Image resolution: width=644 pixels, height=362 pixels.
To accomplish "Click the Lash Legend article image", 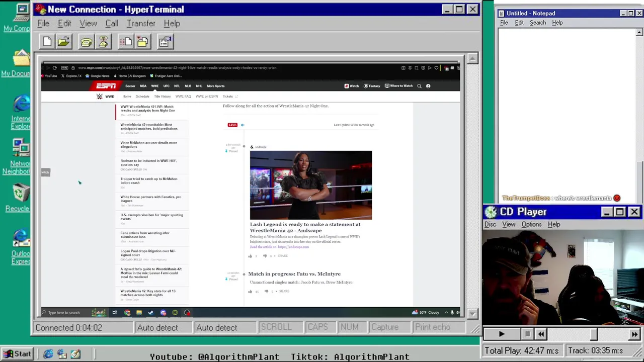I will pyautogui.click(x=311, y=185).
